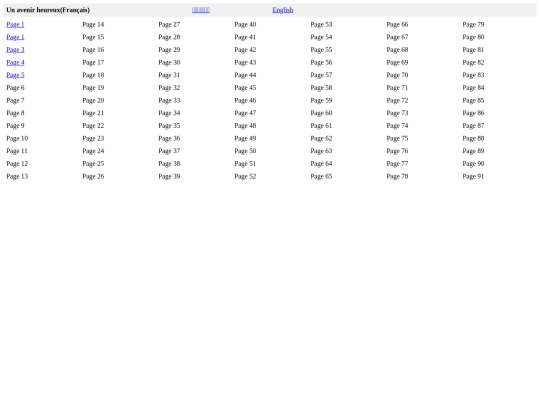This screenshot has width=540, height=405.
Task: Follow the Page 4 link
Action: click(15, 63)
